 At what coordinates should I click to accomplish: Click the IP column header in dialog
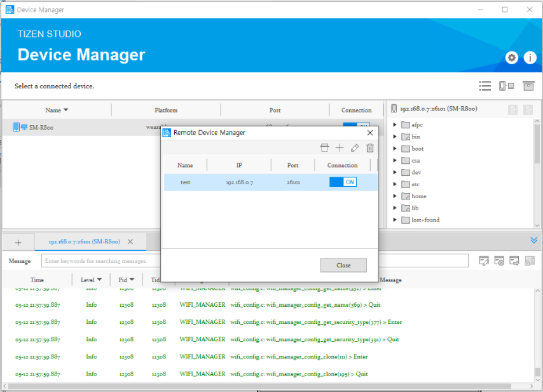pos(239,165)
